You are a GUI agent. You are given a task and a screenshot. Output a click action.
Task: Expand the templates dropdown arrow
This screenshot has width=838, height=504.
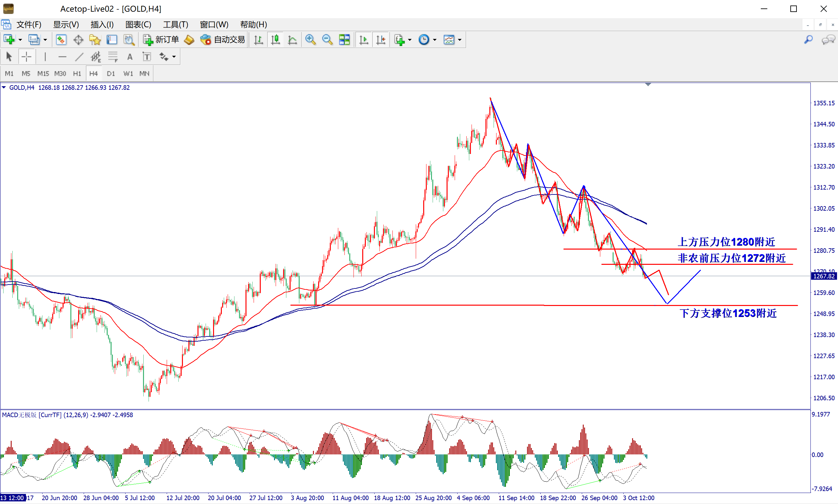[460, 40]
